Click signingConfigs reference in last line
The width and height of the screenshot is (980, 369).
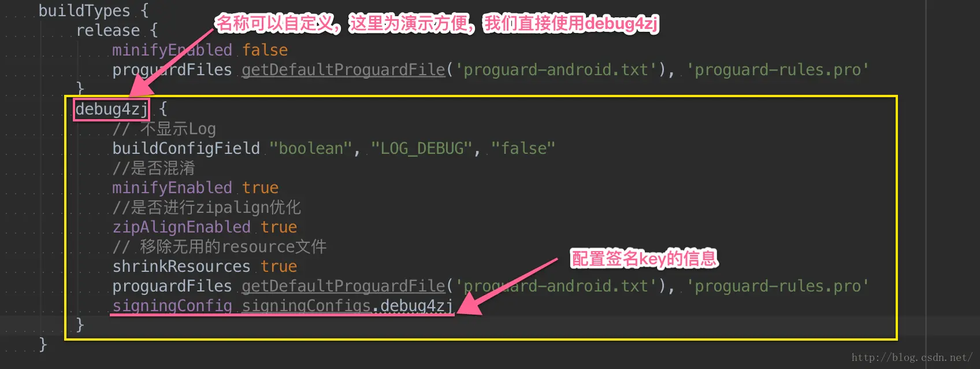click(x=306, y=306)
